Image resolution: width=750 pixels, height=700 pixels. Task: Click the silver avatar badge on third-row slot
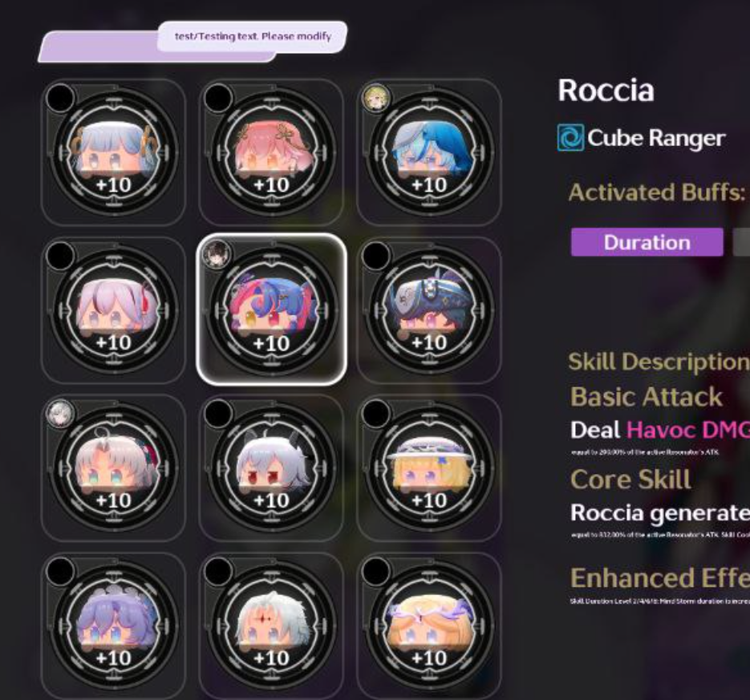[60, 413]
